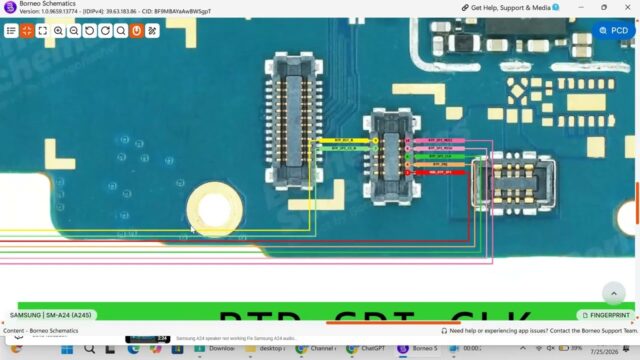The image size is (640, 360).
Task: Rotate the board clockwise
Action: point(105,31)
